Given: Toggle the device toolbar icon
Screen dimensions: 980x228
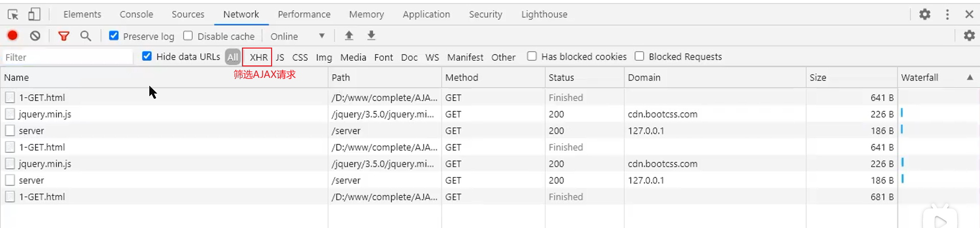Looking at the screenshot, I should pyautogui.click(x=34, y=14).
